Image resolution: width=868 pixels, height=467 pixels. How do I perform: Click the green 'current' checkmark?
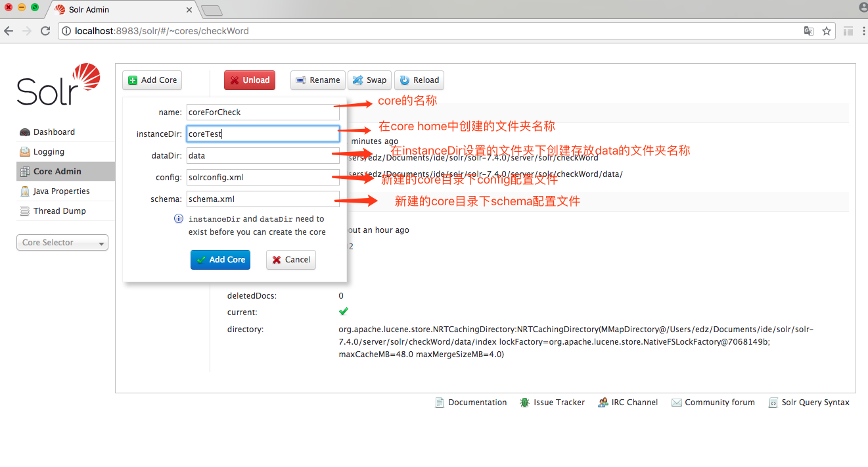point(343,311)
